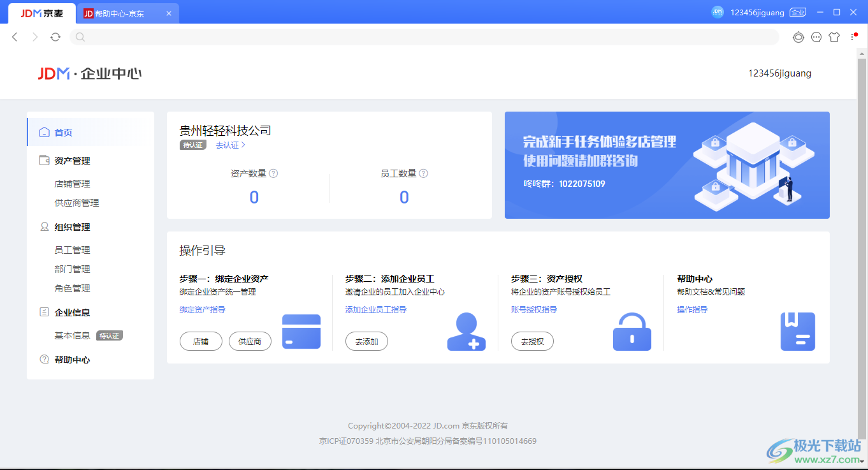Open 基本信息 in the sidebar
This screenshot has width=868, height=470.
click(73, 335)
